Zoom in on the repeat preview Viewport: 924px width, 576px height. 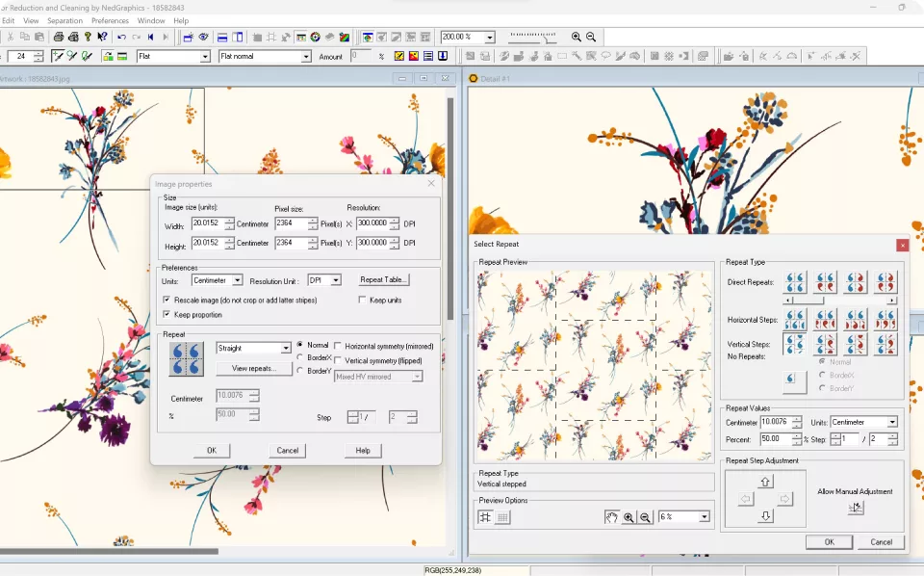click(x=629, y=517)
